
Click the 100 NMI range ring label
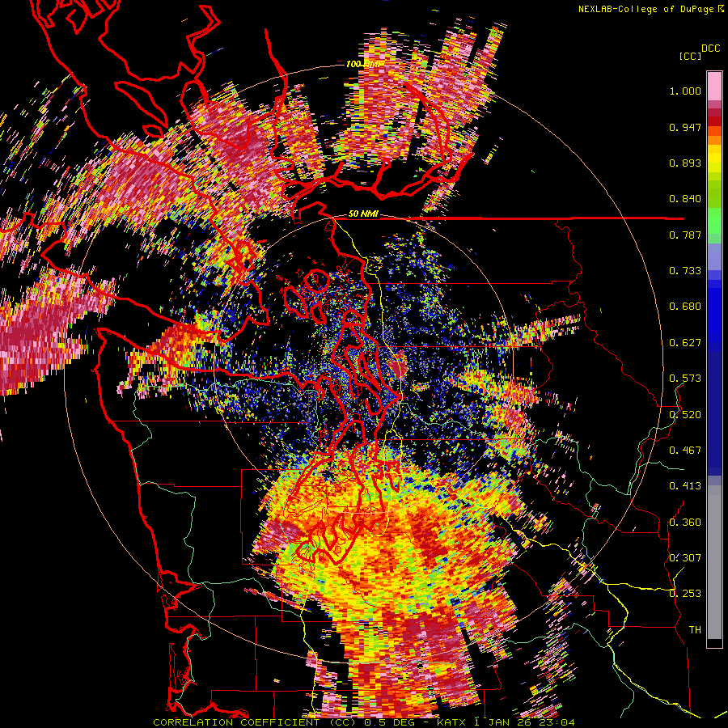point(363,64)
